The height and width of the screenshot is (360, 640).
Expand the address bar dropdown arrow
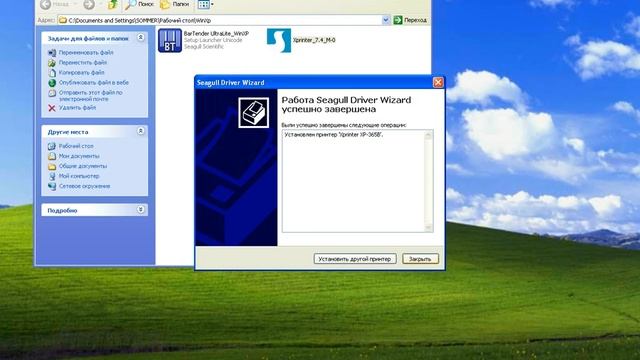click(386, 20)
